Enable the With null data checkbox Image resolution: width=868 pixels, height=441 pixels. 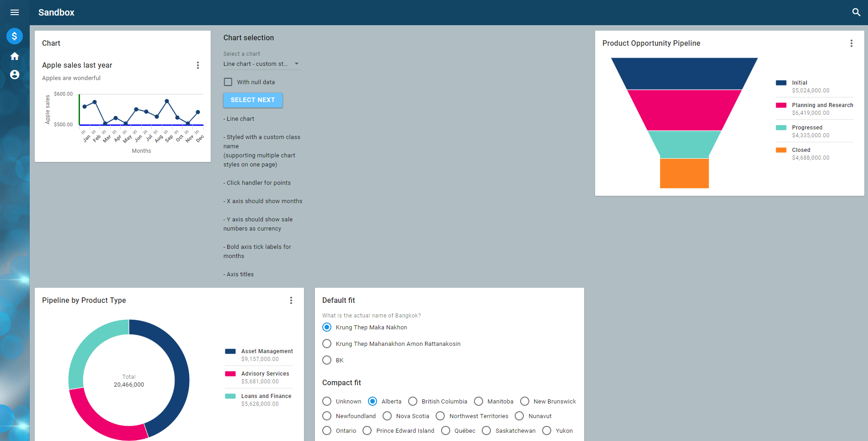(x=228, y=82)
